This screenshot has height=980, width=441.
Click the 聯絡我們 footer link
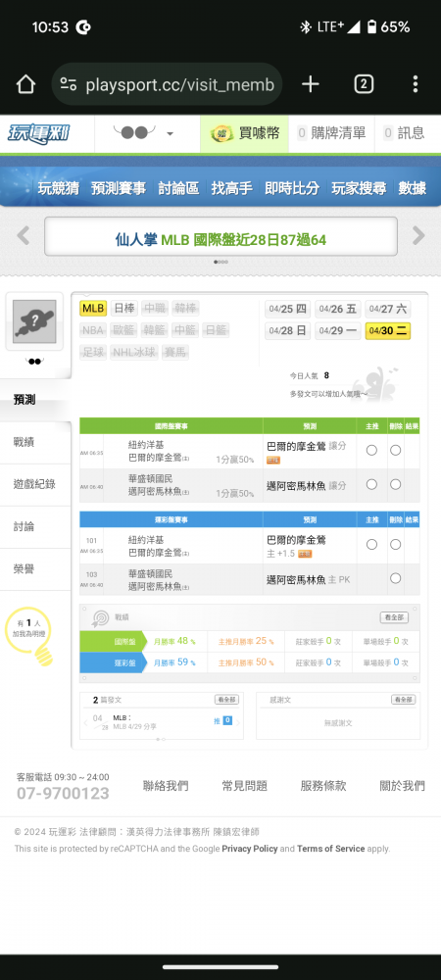coord(166,786)
